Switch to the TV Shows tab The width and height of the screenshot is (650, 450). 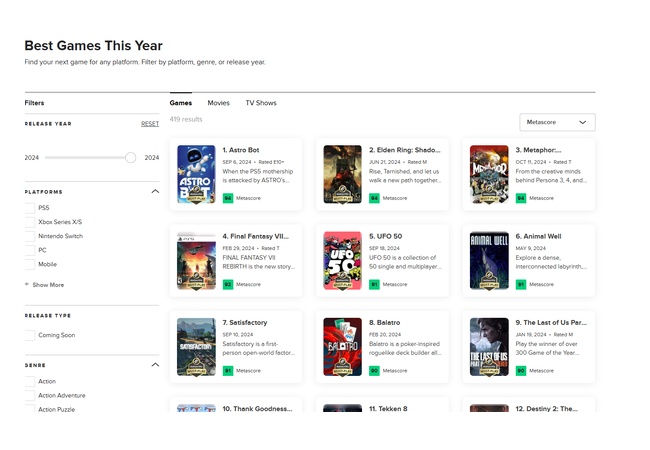(261, 103)
